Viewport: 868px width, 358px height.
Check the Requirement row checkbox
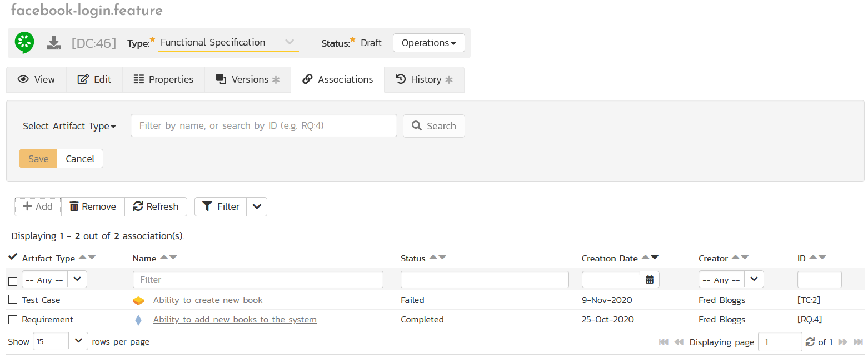[13, 320]
